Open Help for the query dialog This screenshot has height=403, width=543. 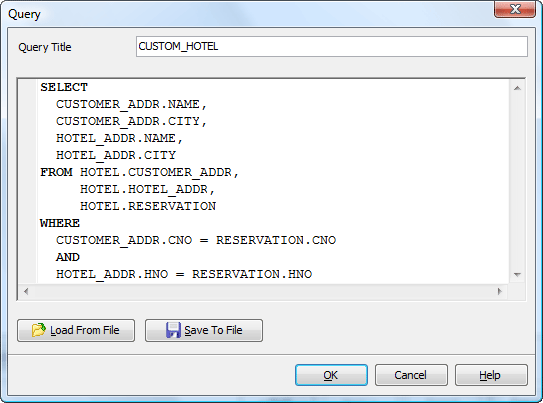click(491, 375)
